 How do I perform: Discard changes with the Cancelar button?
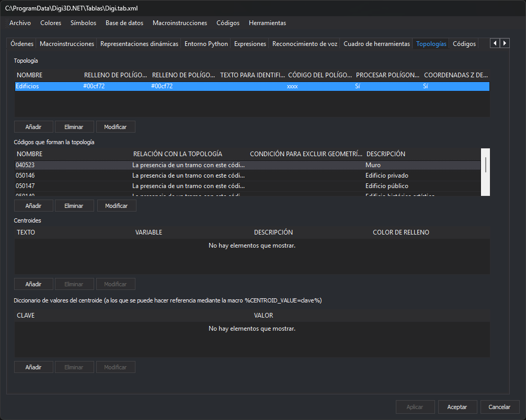click(499, 406)
